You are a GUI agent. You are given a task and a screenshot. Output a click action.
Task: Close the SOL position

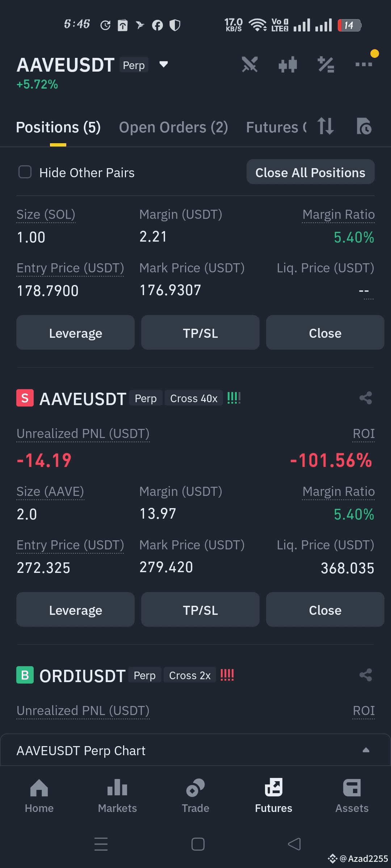325,333
